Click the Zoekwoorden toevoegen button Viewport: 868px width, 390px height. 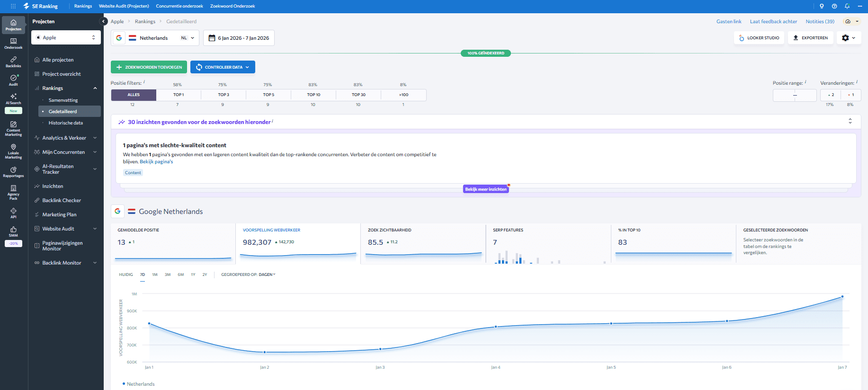click(149, 67)
